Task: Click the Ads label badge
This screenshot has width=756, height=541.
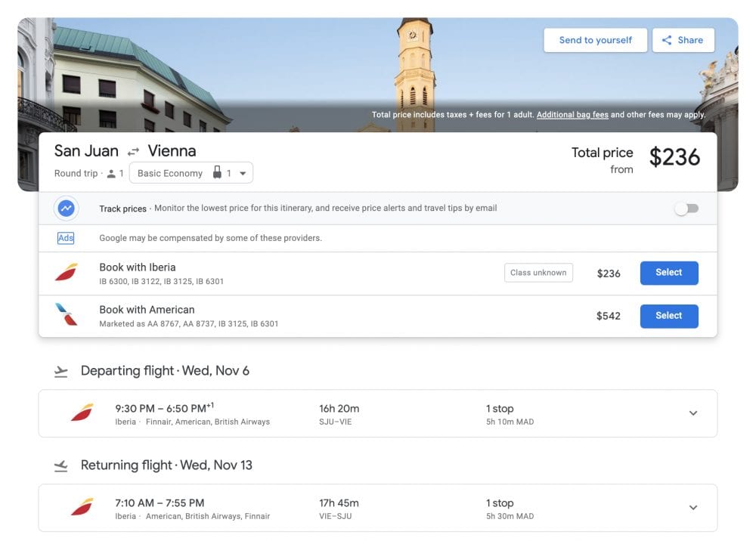Action: [x=66, y=238]
